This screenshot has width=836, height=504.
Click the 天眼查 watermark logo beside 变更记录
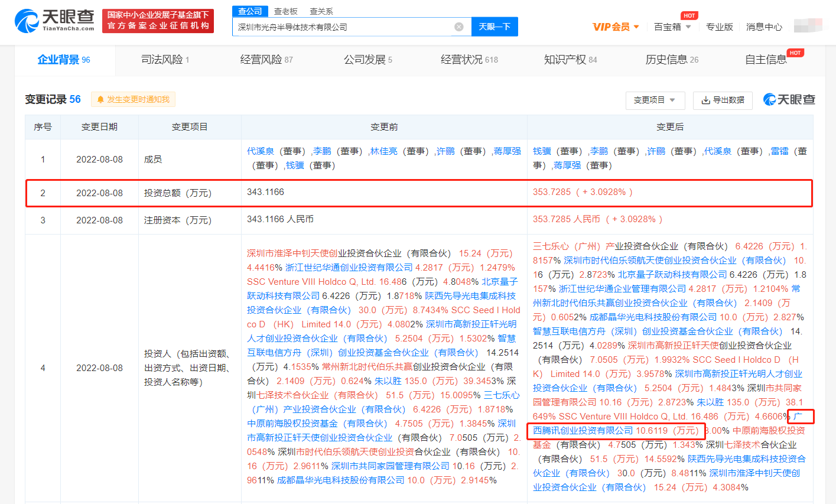click(789, 100)
